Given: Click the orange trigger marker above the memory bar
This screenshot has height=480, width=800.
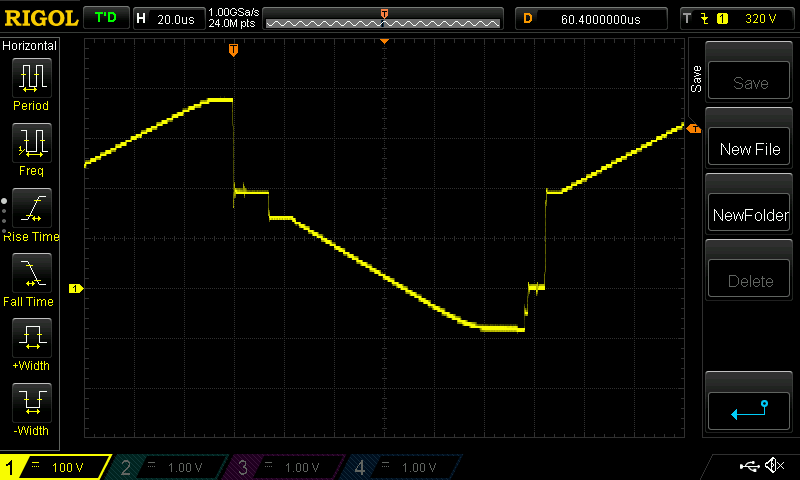Looking at the screenshot, I should pos(384,14).
